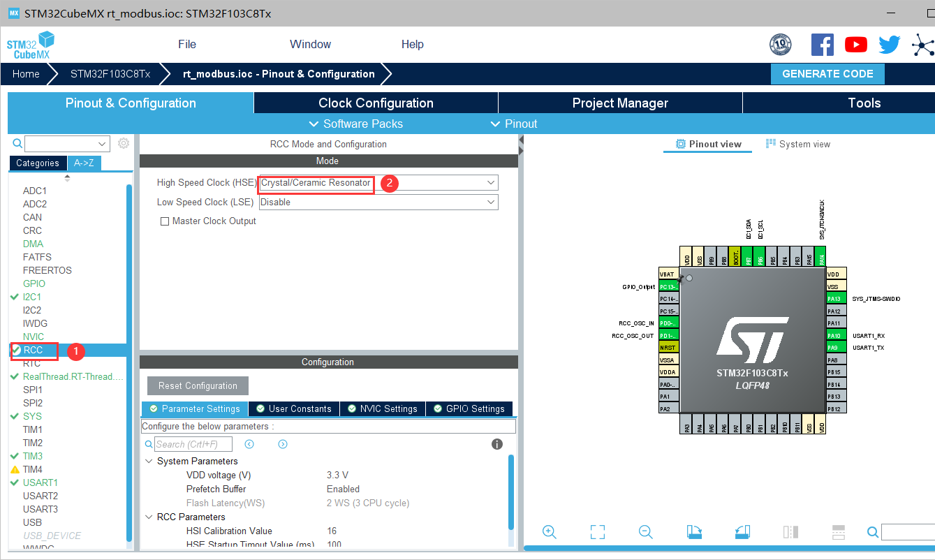Open the category settings gear icon

coord(124,143)
